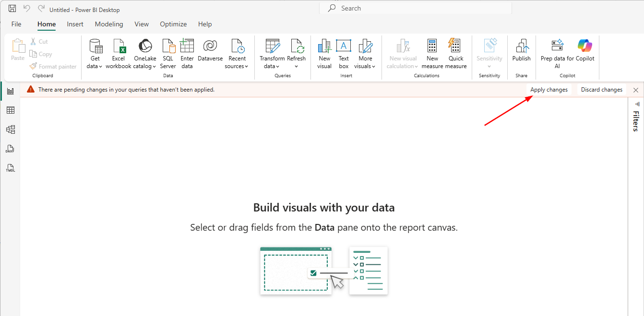644x316 pixels.
Task: Open Prep data for Copilot AI
Action: [557, 47]
